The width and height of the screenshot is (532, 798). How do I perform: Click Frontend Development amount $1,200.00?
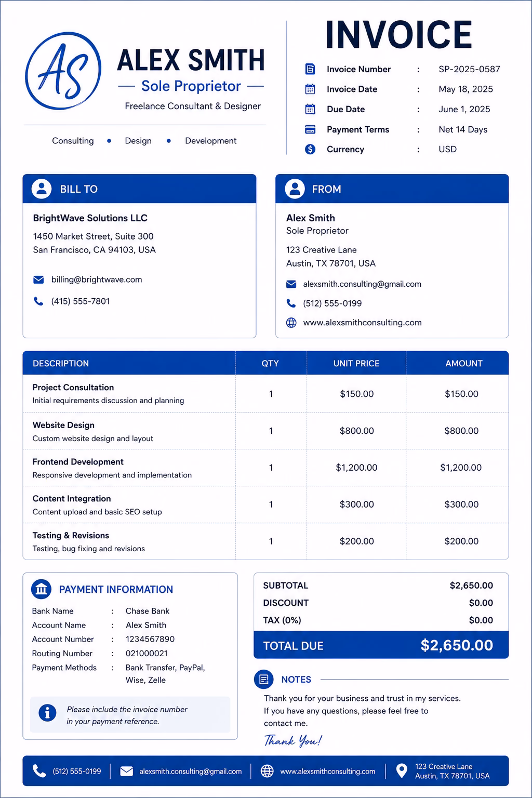[x=461, y=468]
